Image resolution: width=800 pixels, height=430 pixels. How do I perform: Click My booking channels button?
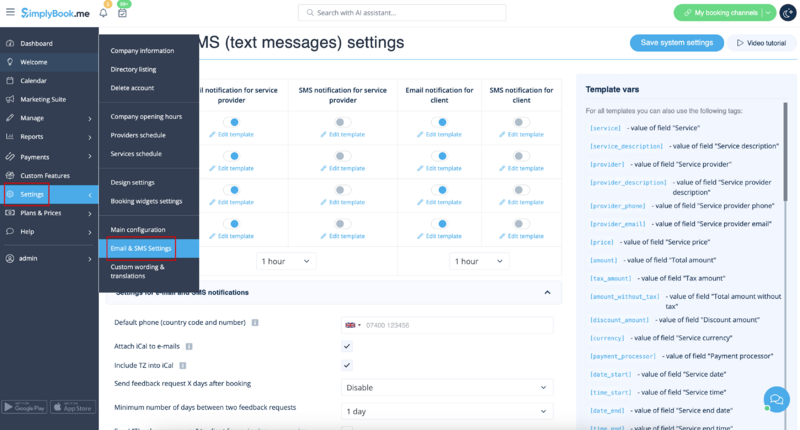pyautogui.click(x=720, y=13)
